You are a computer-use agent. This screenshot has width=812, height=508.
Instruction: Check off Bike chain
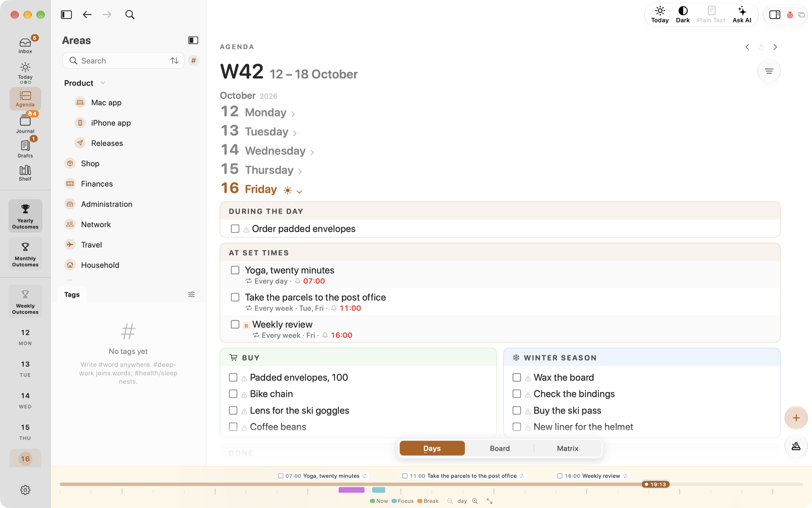[x=233, y=394]
